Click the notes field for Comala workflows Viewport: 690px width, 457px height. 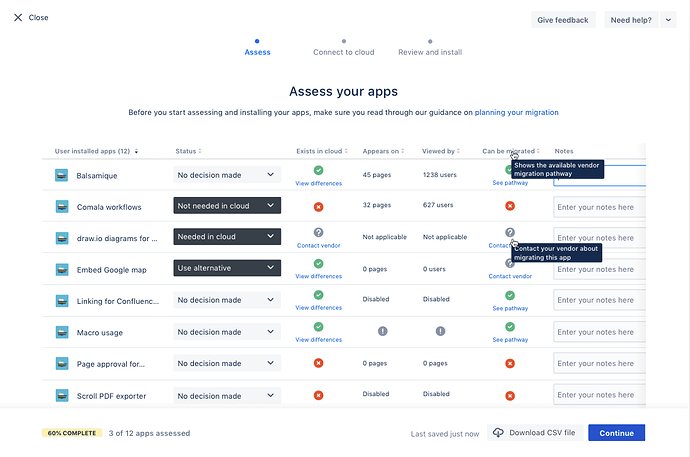point(598,207)
